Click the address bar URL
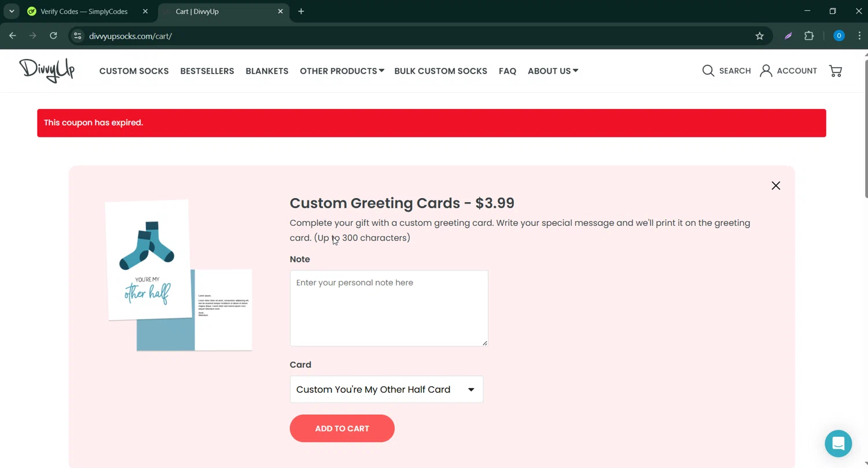The width and height of the screenshot is (868, 468). tap(130, 36)
